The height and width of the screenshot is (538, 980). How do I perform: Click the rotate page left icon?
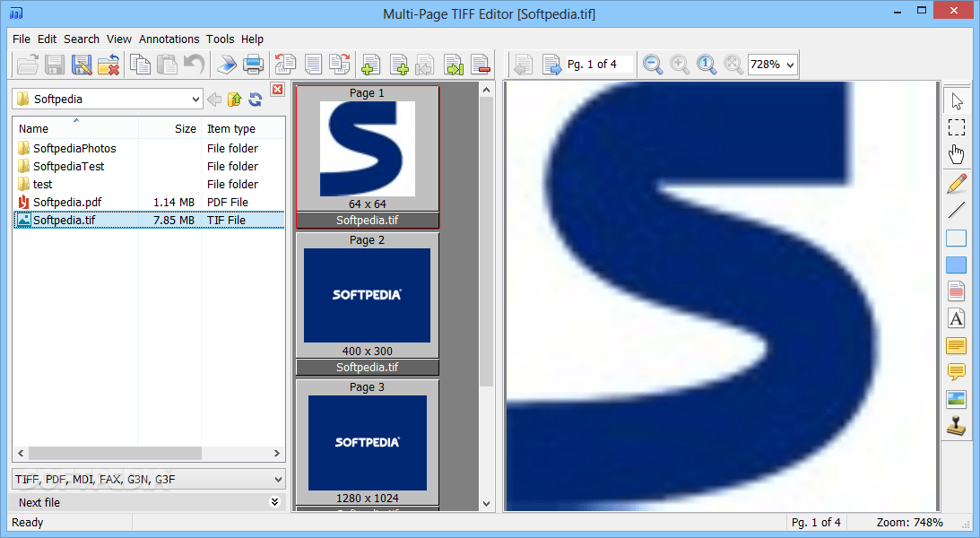pyautogui.click(x=286, y=65)
